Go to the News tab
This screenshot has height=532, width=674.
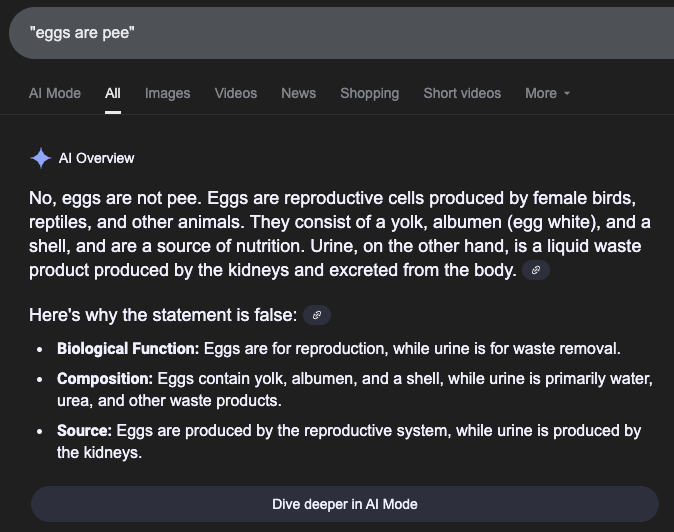(298, 93)
